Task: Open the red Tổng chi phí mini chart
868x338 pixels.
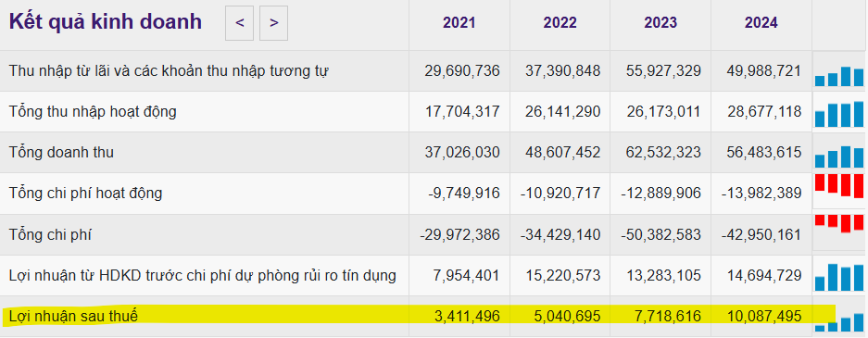Action: pos(839,223)
